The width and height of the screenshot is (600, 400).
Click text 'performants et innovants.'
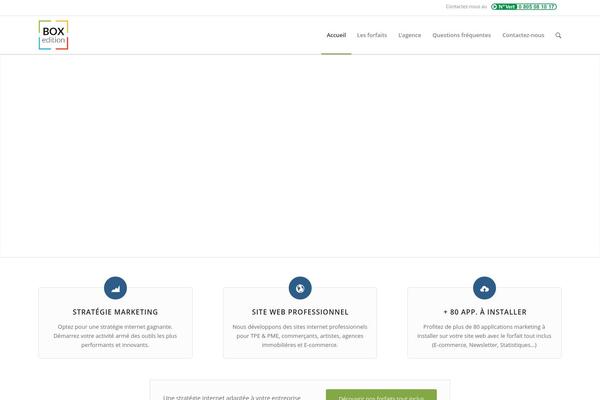point(115,345)
